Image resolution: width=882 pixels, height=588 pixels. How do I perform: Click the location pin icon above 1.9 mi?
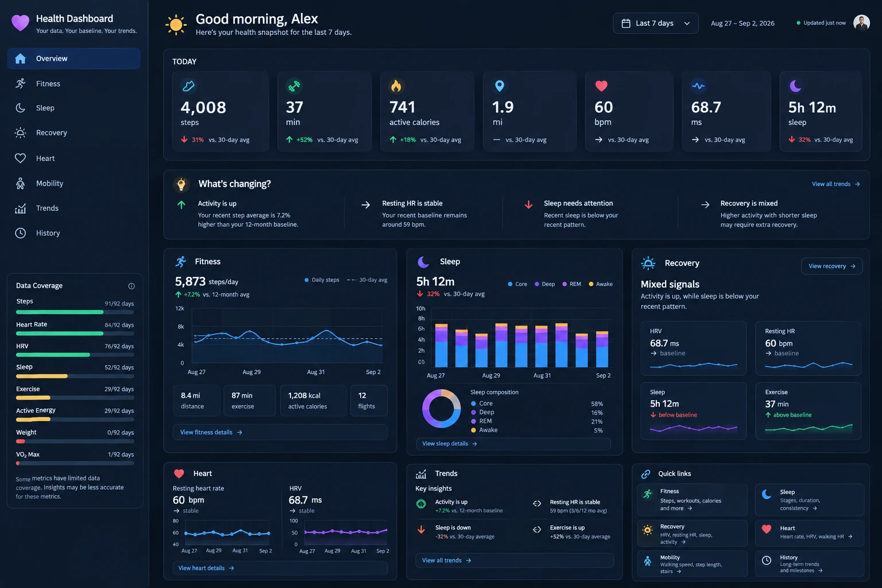500,86
